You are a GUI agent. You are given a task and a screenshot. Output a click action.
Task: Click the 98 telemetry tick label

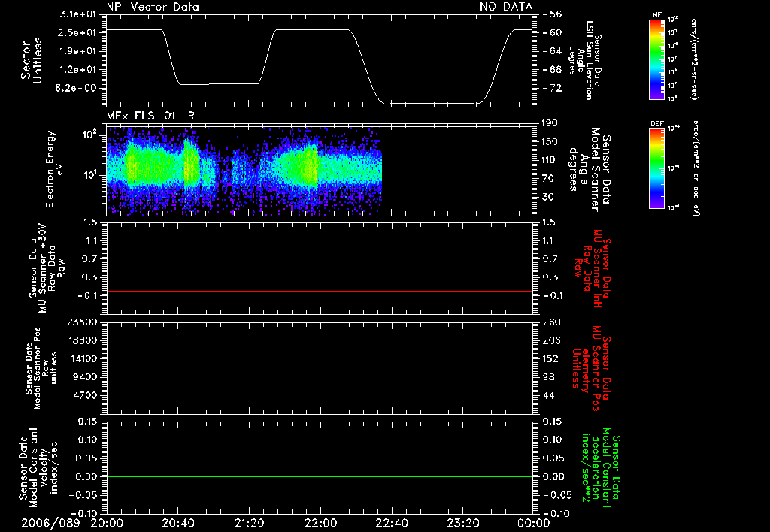(x=548, y=377)
